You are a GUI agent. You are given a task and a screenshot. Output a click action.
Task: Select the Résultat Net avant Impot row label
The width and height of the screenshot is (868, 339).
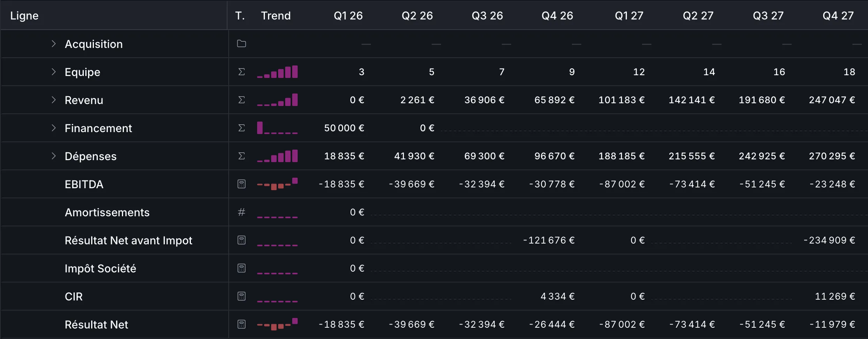pos(129,240)
